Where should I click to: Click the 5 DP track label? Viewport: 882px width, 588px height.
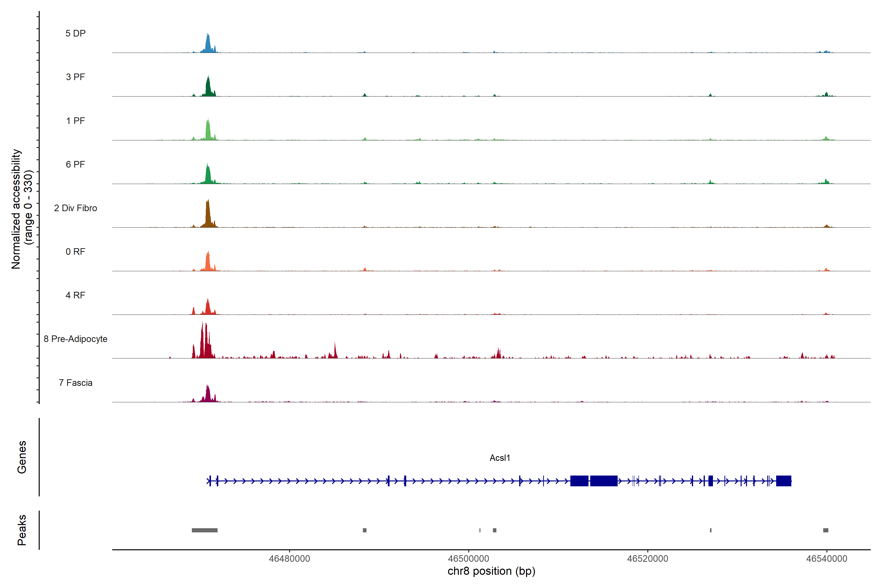[x=75, y=33]
